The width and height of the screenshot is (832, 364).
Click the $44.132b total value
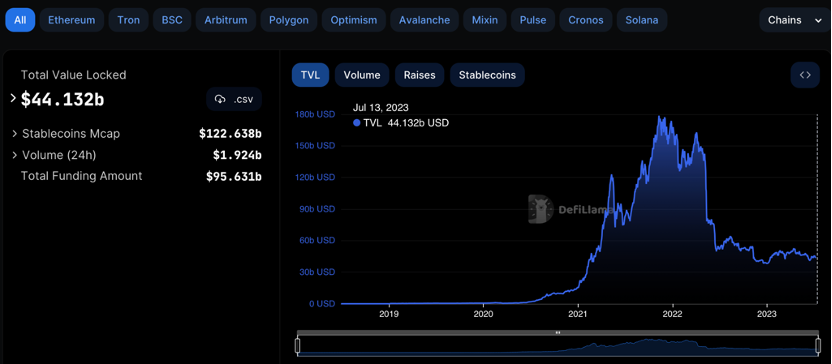click(x=62, y=99)
